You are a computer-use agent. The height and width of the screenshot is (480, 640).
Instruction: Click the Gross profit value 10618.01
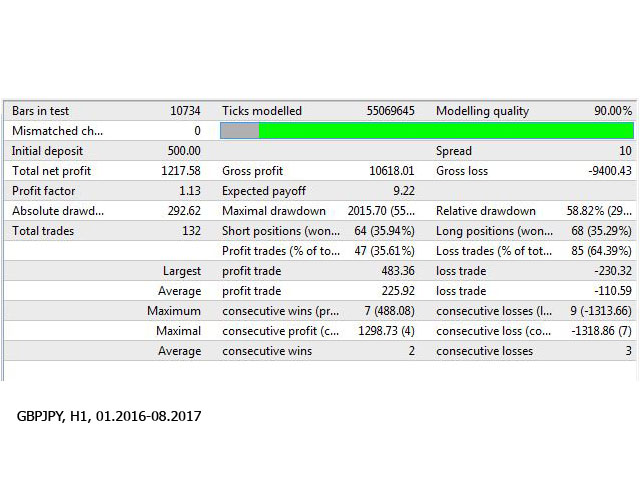tap(390, 171)
